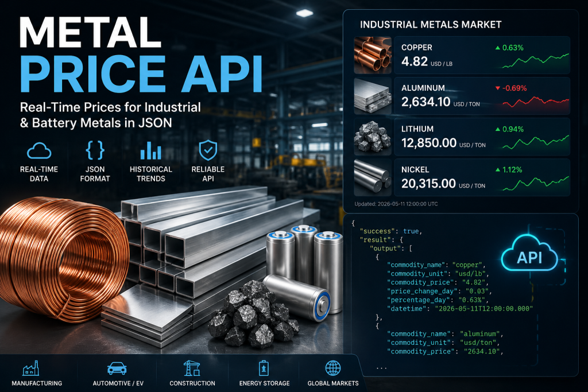The width and height of the screenshot is (588, 392).
Task: Click the red down arrow beside -0.69%
Action: tap(498, 88)
